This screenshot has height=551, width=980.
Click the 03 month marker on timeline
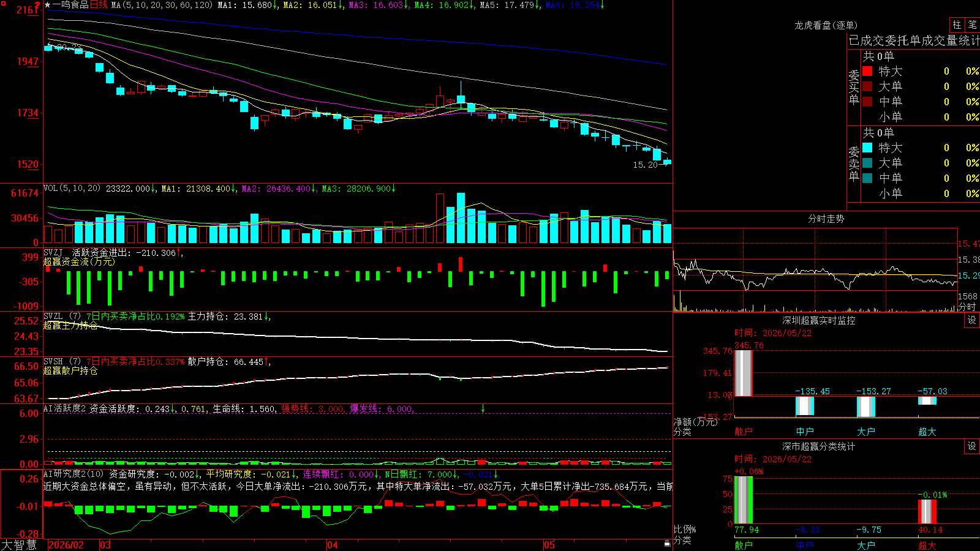[105, 545]
